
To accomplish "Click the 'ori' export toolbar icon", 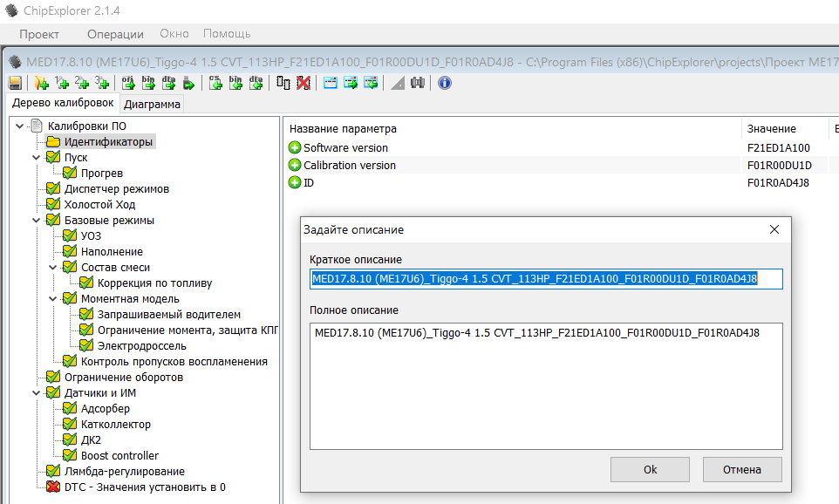I will tap(128, 83).
